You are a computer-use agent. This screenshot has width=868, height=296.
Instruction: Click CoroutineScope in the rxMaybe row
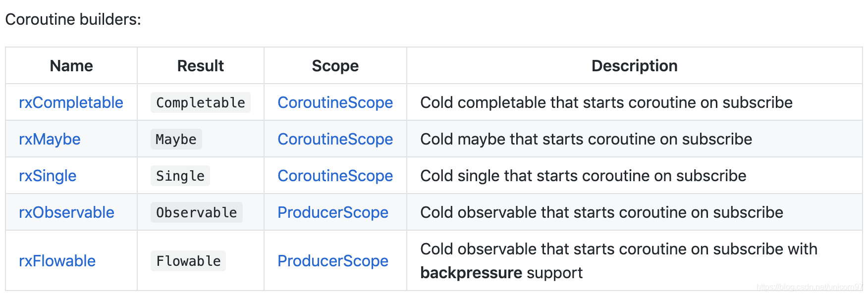pos(335,139)
